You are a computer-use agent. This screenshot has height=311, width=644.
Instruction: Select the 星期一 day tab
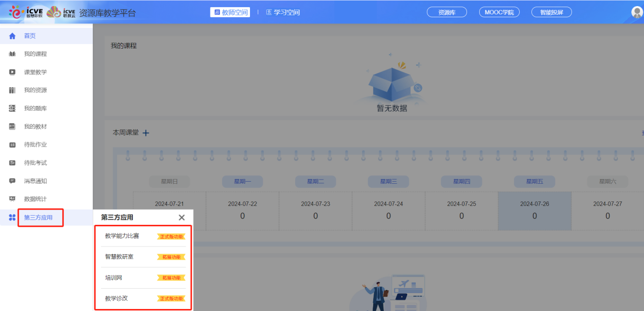tap(242, 182)
